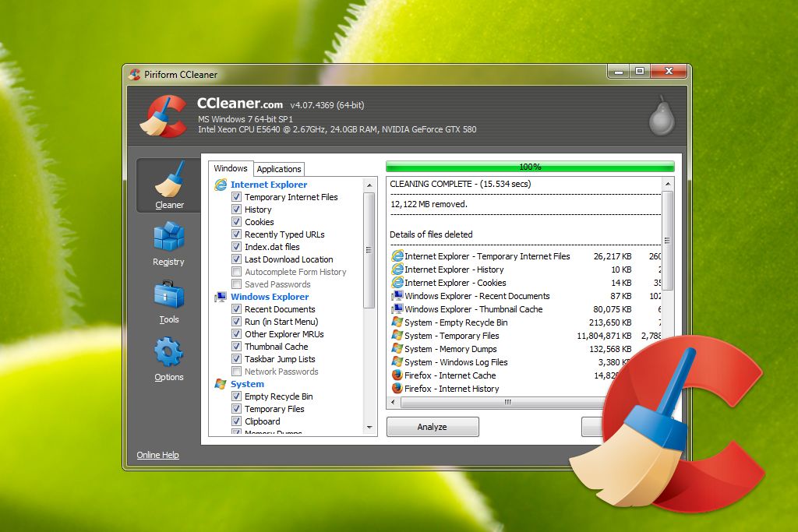This screenshot has width=798, height=532.
Task: Click the Analyze button
Action: click(x=432, y=427)
